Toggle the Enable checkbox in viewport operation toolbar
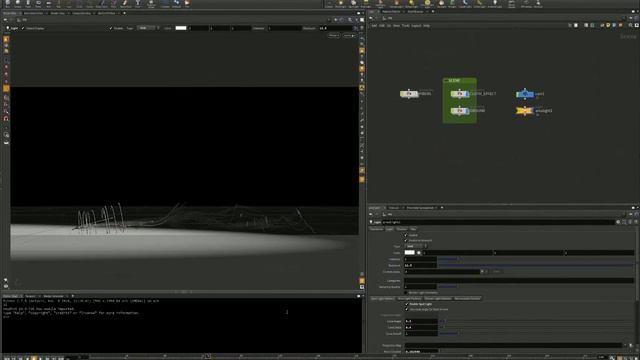 click(111, 28)
